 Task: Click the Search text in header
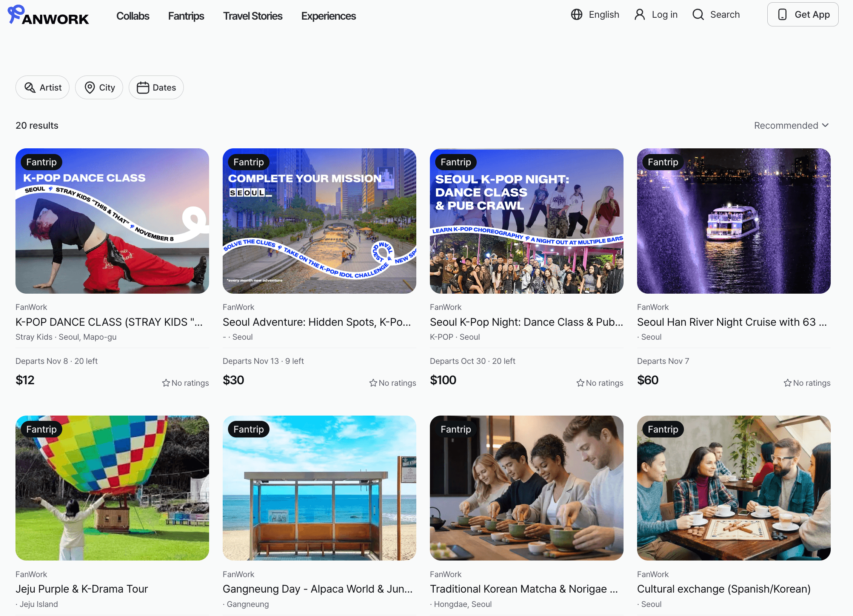pos(725,14)
